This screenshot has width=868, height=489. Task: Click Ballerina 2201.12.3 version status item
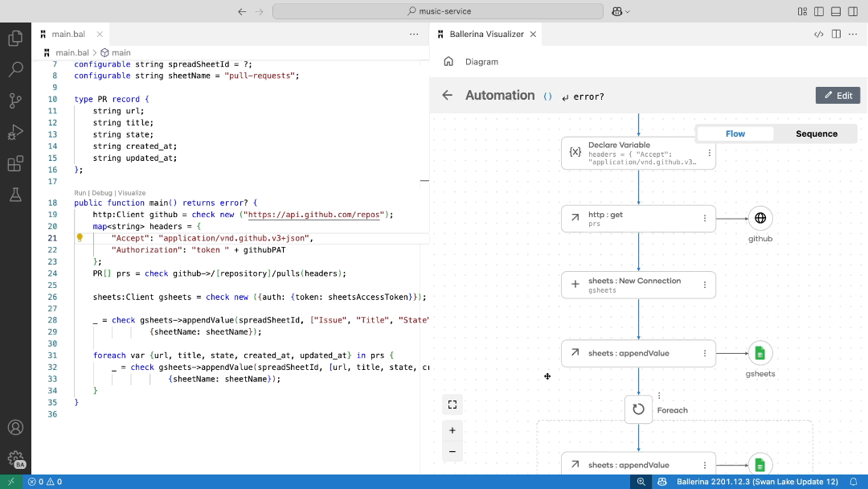pos(757,482)
